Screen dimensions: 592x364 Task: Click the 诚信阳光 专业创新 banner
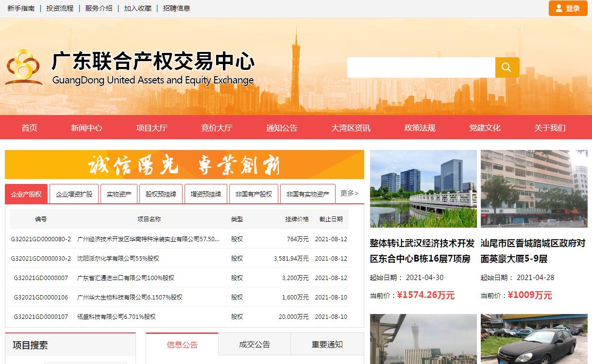tap(184, 165)
